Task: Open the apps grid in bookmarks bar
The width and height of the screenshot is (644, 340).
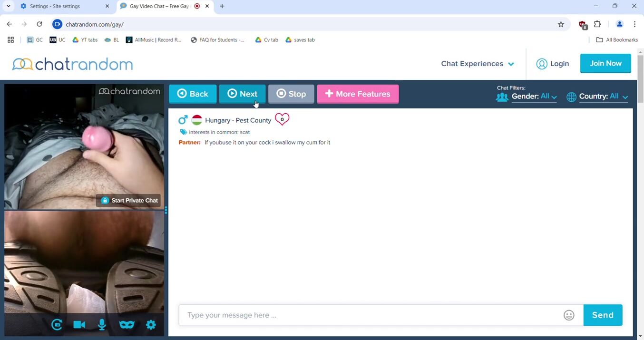Action: coord(10,40)
